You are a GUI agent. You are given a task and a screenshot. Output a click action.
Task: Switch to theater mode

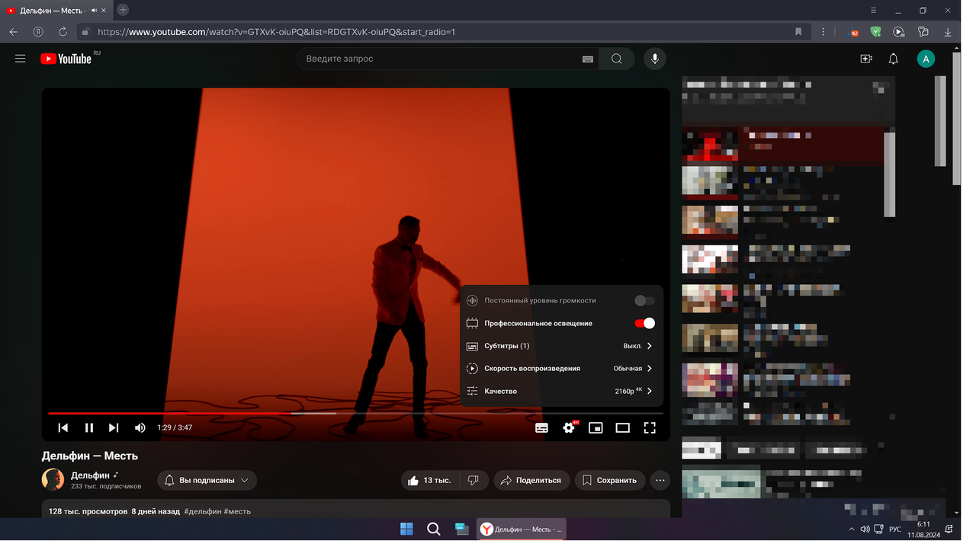[623, 428]
